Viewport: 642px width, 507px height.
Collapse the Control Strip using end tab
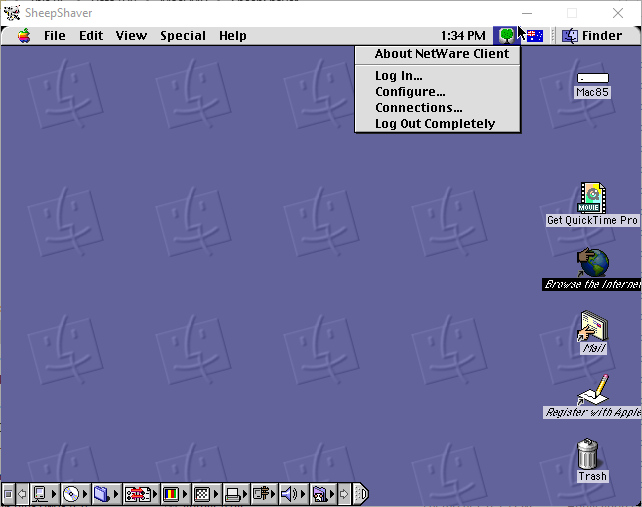362,494
